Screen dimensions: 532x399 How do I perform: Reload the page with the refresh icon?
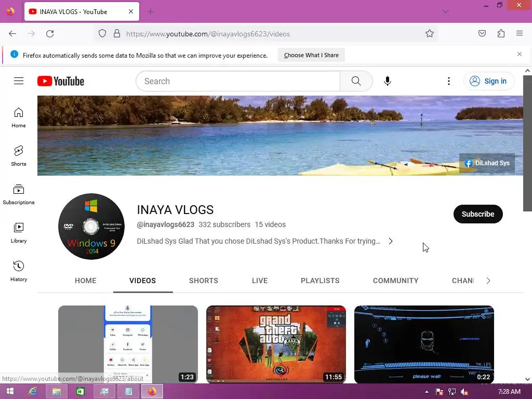[x=50, y=34]
